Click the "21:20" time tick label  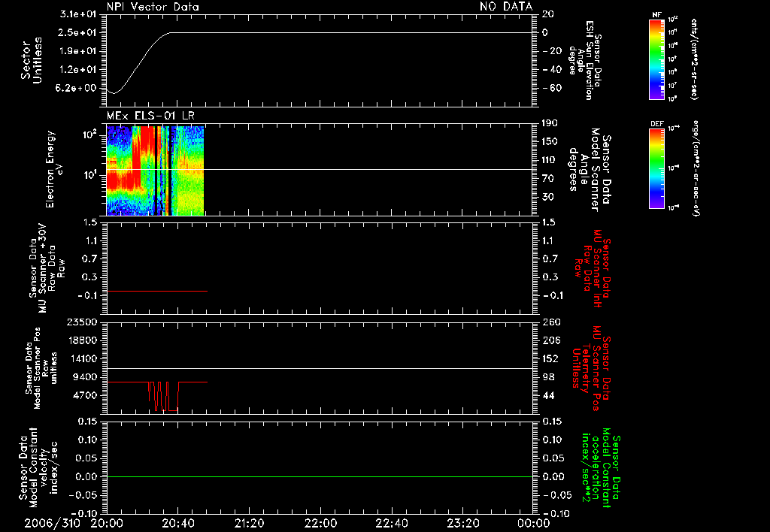pyautogui.click(x=249, y=523)
